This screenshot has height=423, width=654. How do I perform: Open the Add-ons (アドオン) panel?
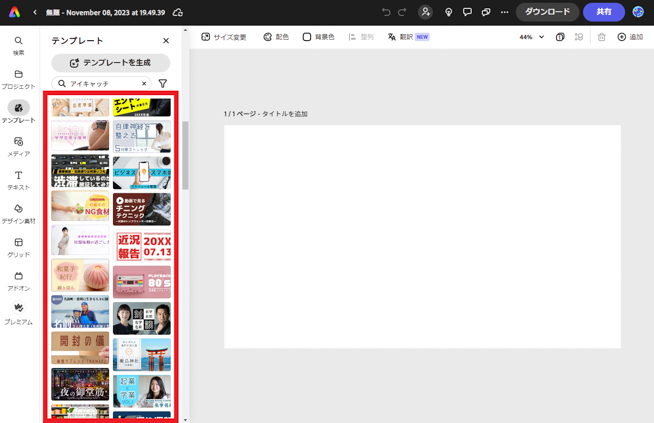(18, 280)
